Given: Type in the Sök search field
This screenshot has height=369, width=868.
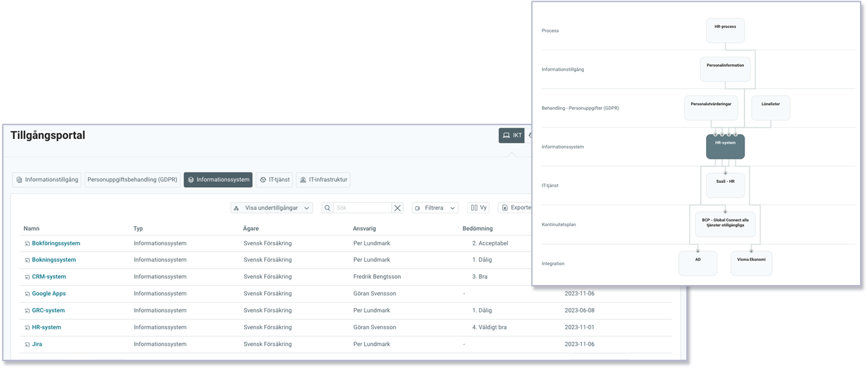Looking at the screenshot, I should click(x=362, y=208).
